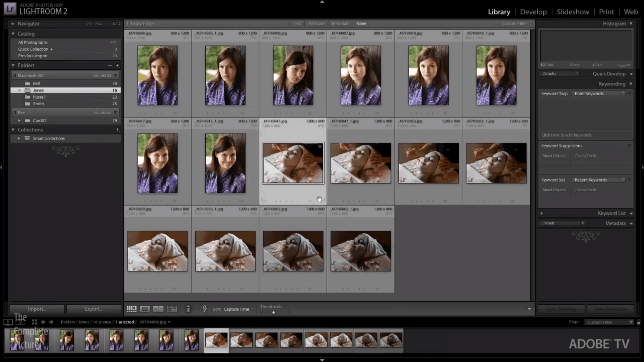Open the Recent Keywords set dropdown

coord(599,180)
